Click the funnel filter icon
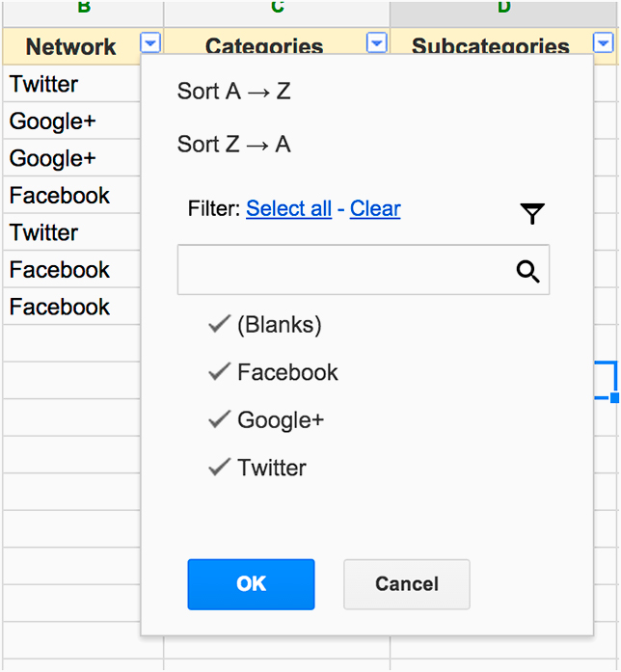This screenshot has height=672, width=621. tap(532, 213)
